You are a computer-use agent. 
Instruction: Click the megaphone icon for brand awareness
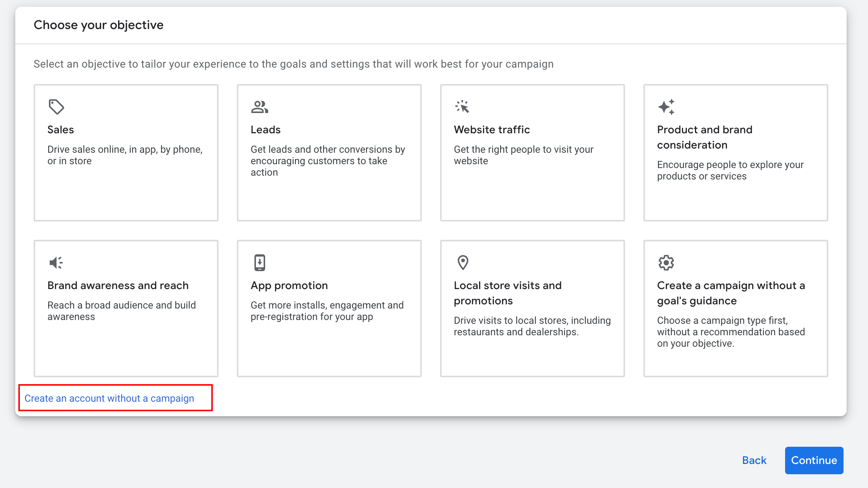[56, 263]
